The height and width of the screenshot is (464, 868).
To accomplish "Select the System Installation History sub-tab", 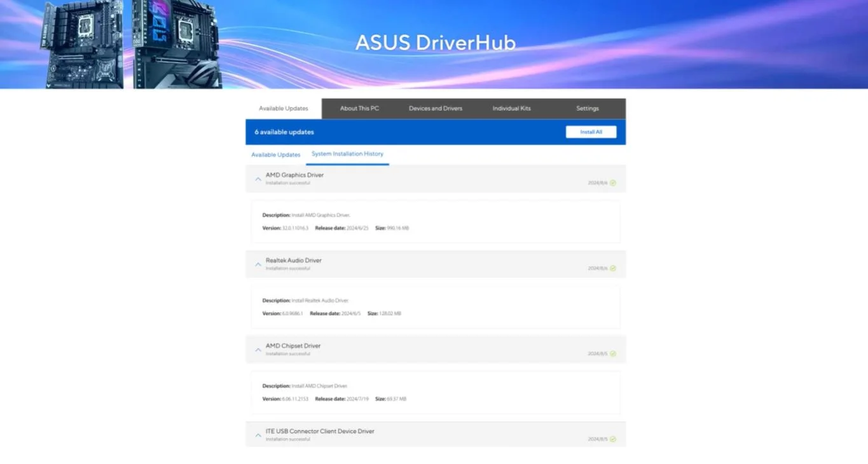I will point(347,154).
